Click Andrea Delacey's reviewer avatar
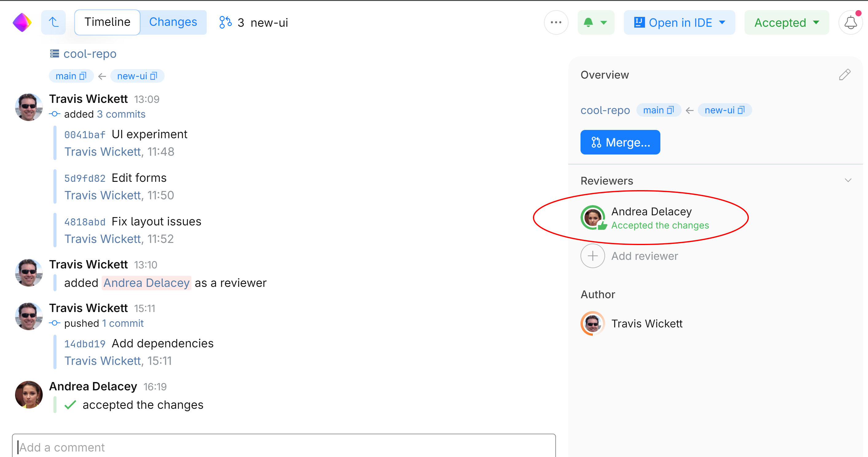Viewport: 868px width, 457px height. [x=593, y=217]
